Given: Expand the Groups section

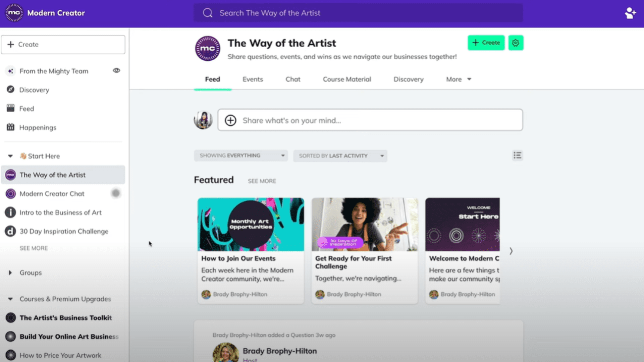Looking at the screenshot, I should tap(10, 272).
